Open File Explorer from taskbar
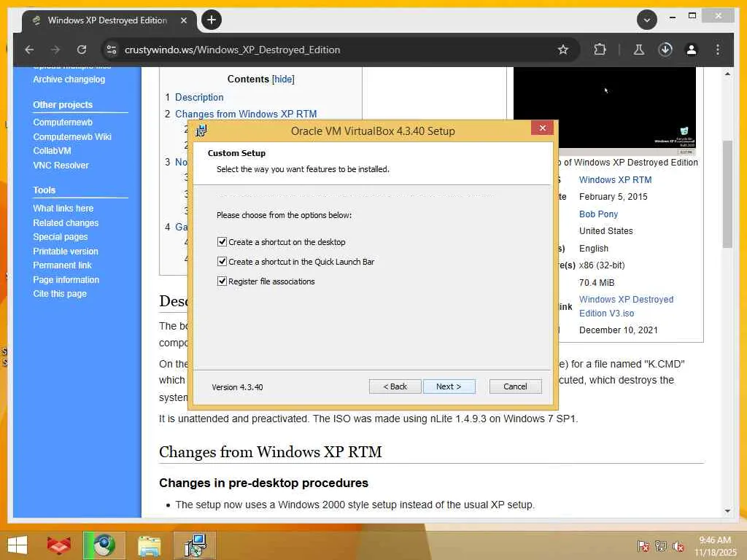The height and width of the screenshot is (560, 747). [149, 545]
